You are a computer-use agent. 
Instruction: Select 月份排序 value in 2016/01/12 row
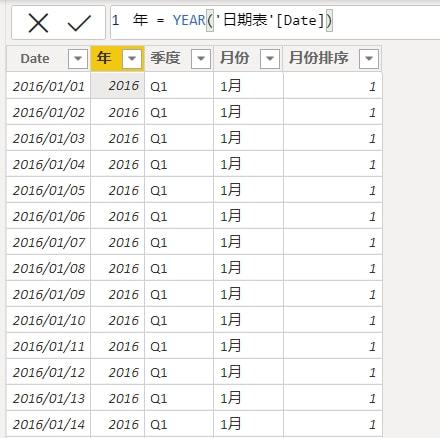pos(333,372)
